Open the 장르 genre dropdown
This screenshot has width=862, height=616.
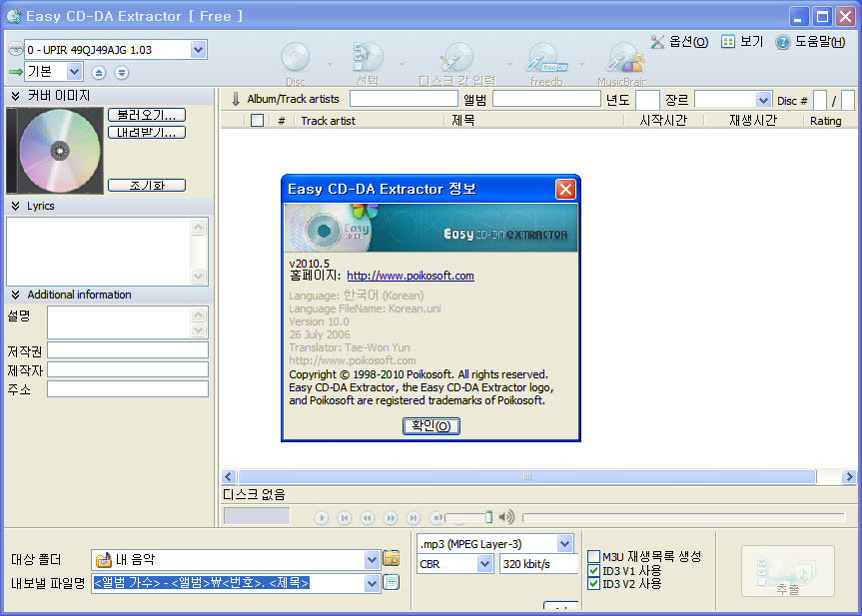point(762,100)
